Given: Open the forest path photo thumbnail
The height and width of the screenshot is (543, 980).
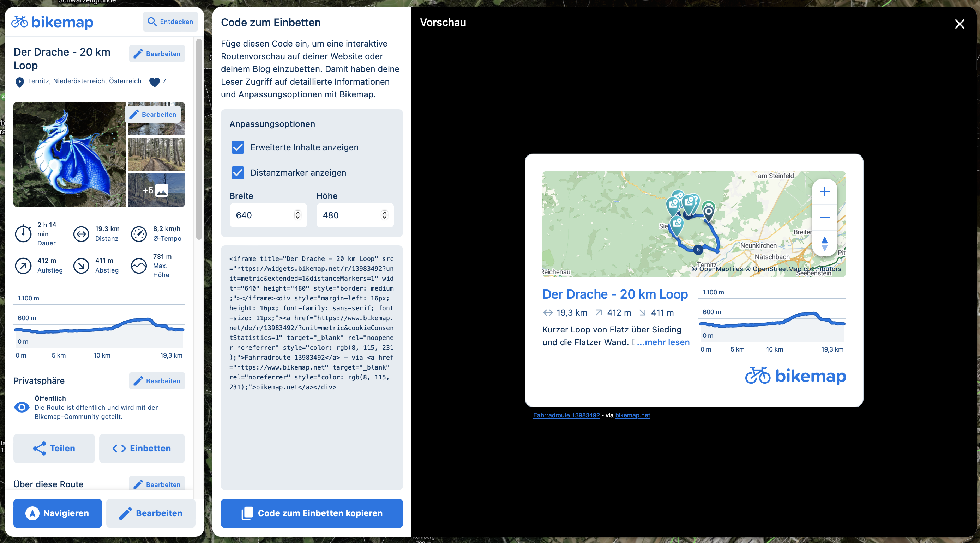Looking at the screenshot, I should 157,154.
